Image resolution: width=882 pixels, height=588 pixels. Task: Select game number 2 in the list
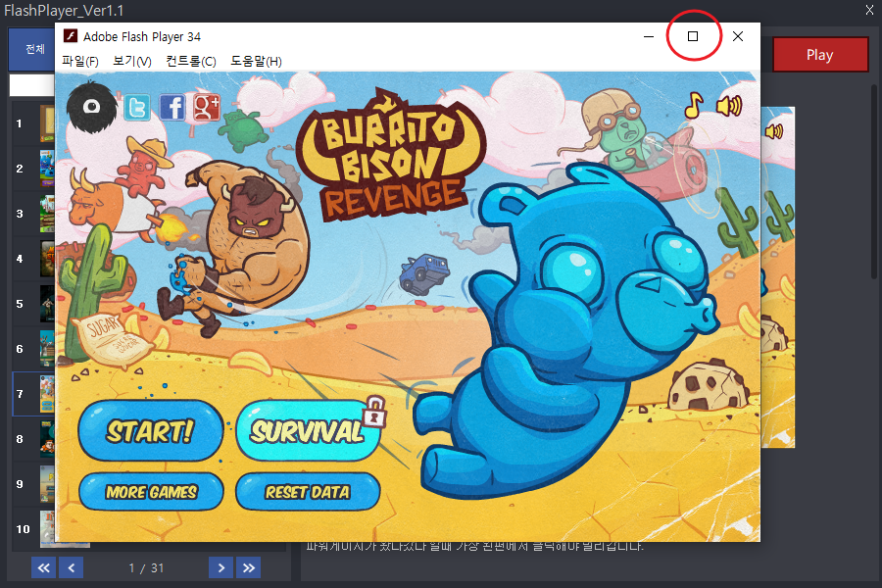(x=33, y=169)
